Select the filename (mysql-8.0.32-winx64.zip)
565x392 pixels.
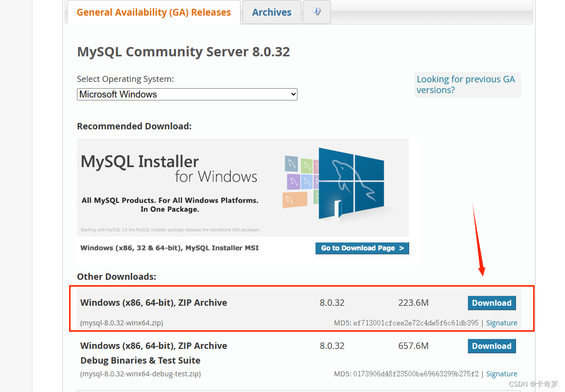pos(122,323)
